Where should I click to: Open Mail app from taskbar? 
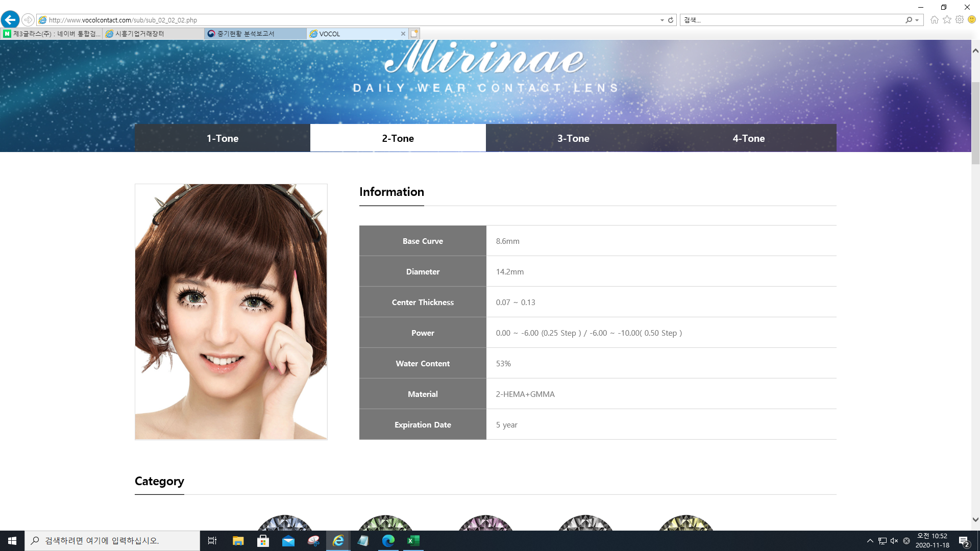pos(288,541)
